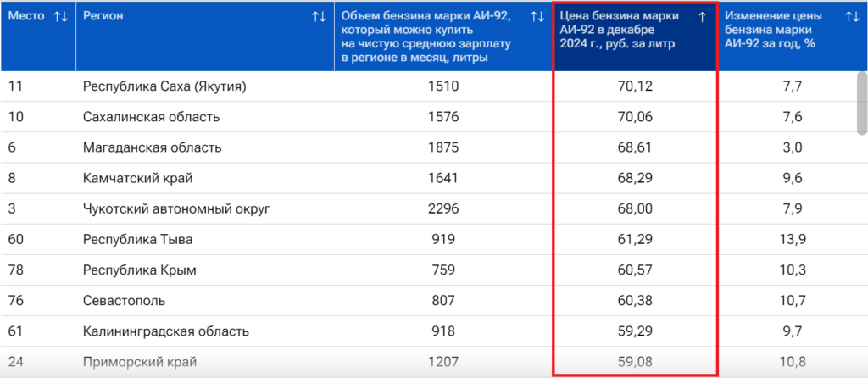Select Севастополь row name

point(124,301)
